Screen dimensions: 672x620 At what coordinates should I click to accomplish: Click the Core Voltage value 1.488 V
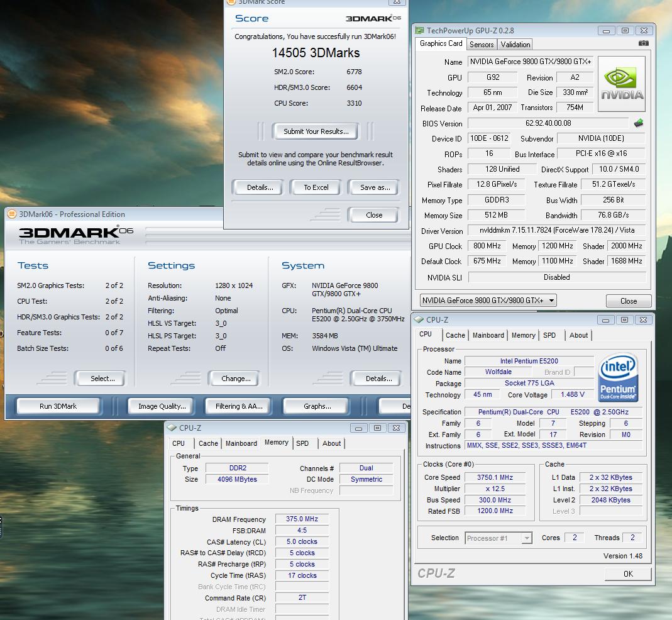click(x=573, y=394)
